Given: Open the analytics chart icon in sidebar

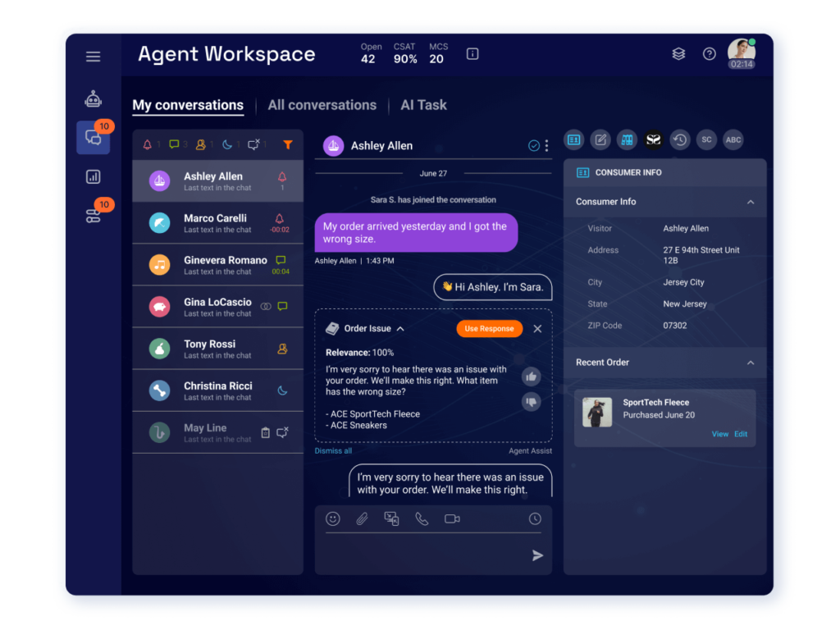Looking at the screenshot, I should pyautogui.click(x=94, y=177).
